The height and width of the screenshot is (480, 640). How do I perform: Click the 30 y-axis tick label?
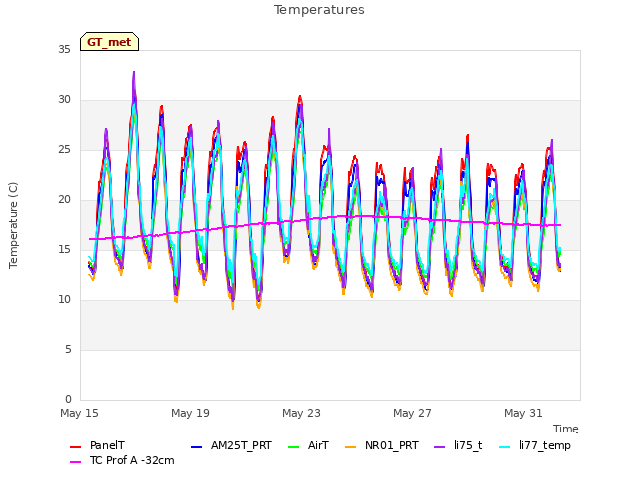pyautogui.click(x=64, y=100)
